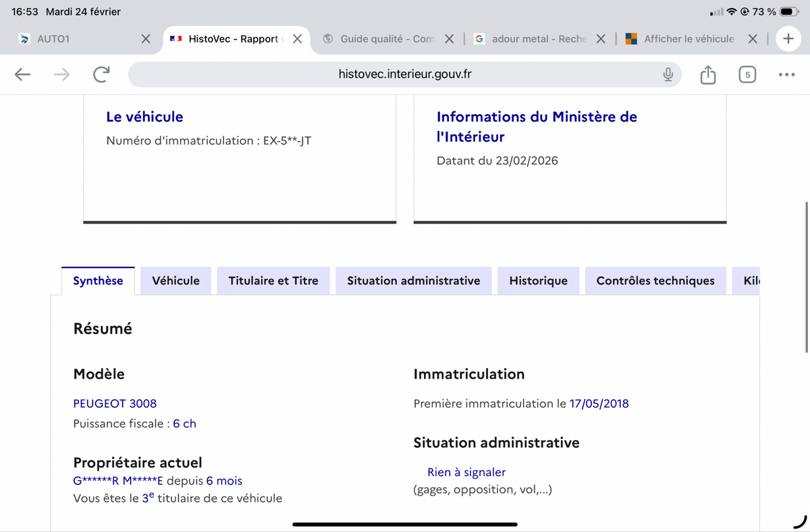The width and height of the screenshot is (810, 532).
Task: Open the share sheet icon
Action: click(x=707, y=74)
